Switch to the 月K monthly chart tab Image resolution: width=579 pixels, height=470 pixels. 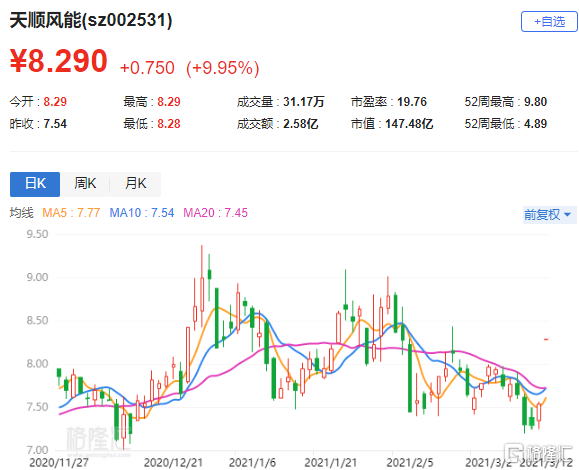(x=136, y=184)
